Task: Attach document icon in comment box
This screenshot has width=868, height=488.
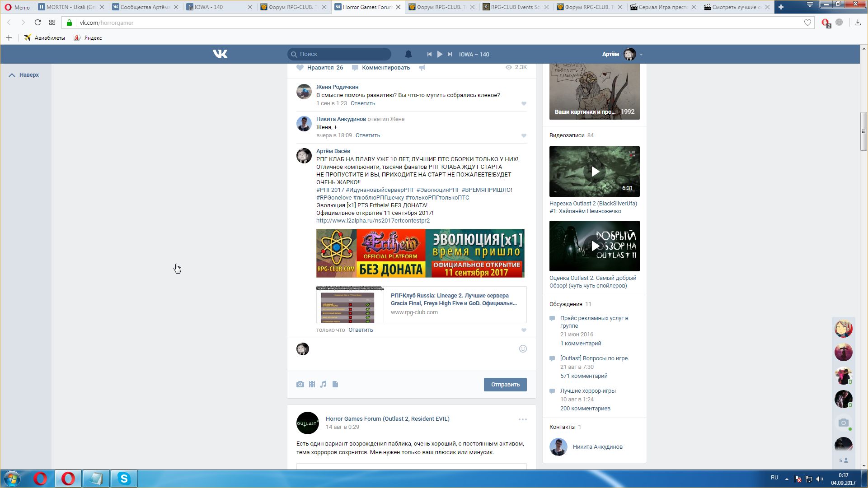Action: click(x=335, y=384)
